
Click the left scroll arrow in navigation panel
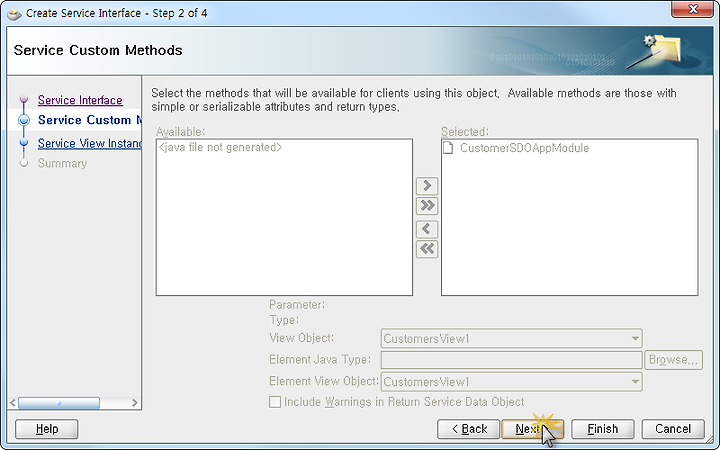pos(13,403)
